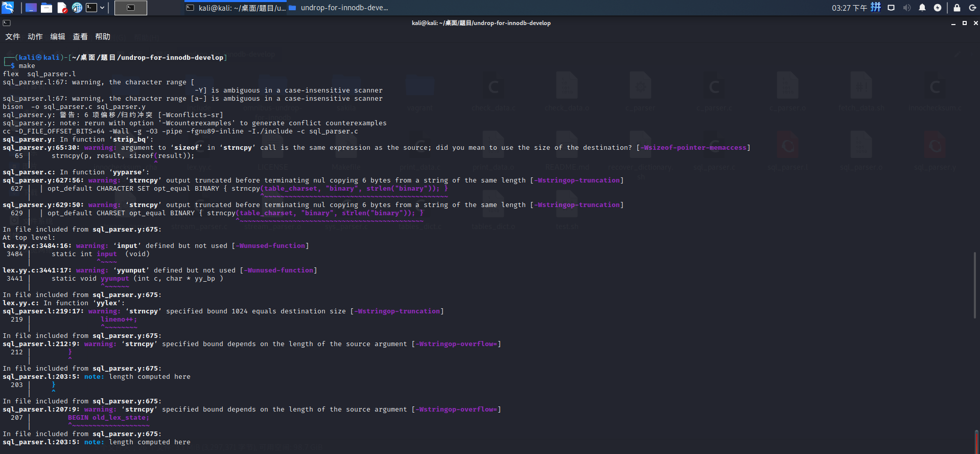
Task: Click 'sql_parser.y:627:56:' location text
Action: pos(43,180)
